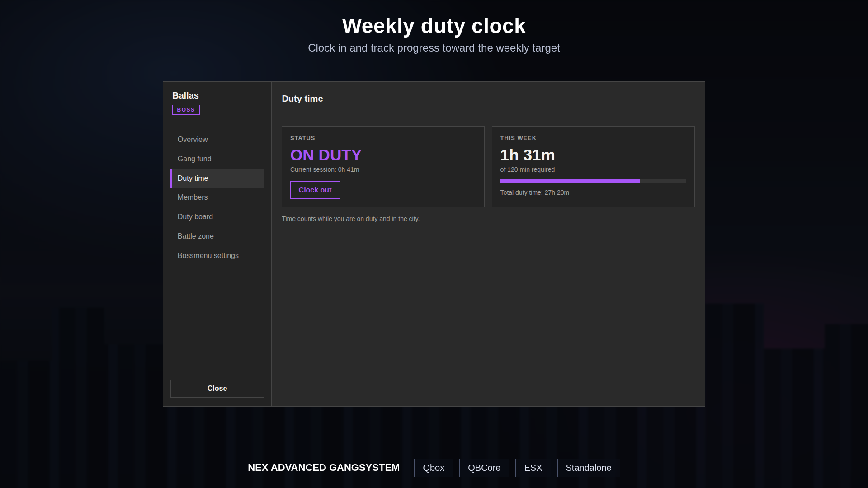Open the Gang fund section
868x488 pixels.
[217, 159]
